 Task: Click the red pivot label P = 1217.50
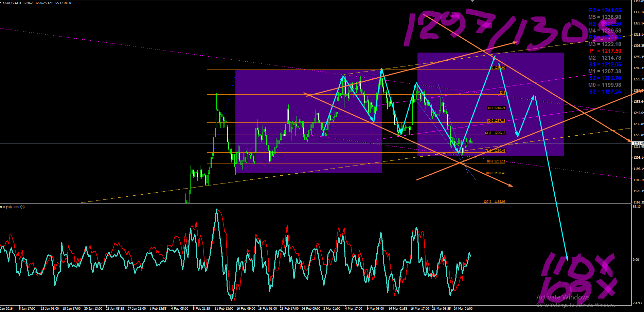(605, 51)
